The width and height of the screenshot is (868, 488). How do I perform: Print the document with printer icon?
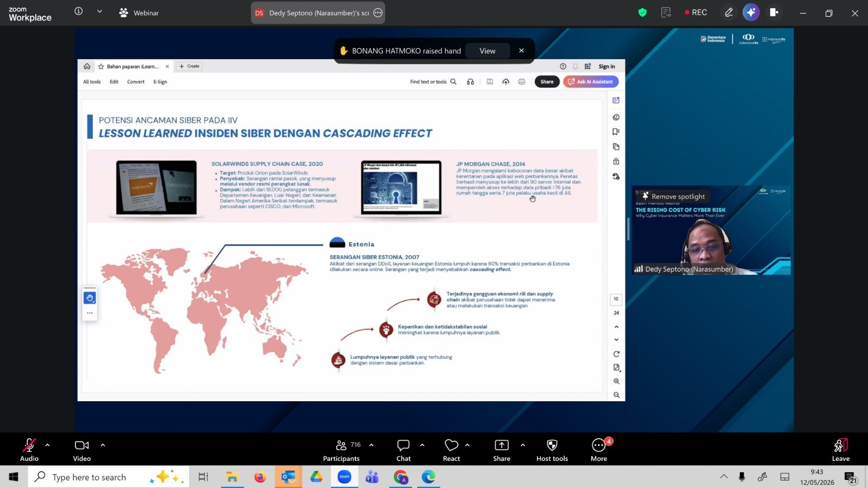click(x=522, y=82)
